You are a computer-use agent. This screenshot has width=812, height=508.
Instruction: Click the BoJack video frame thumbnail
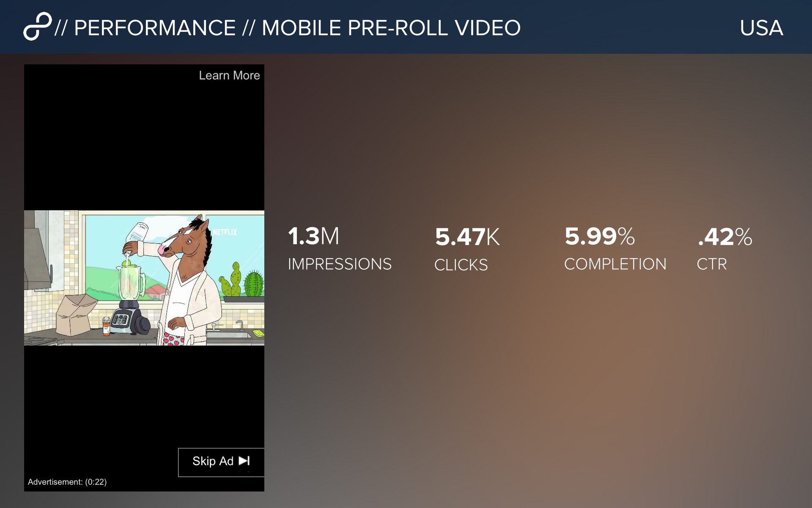click(x=144, y=278)
